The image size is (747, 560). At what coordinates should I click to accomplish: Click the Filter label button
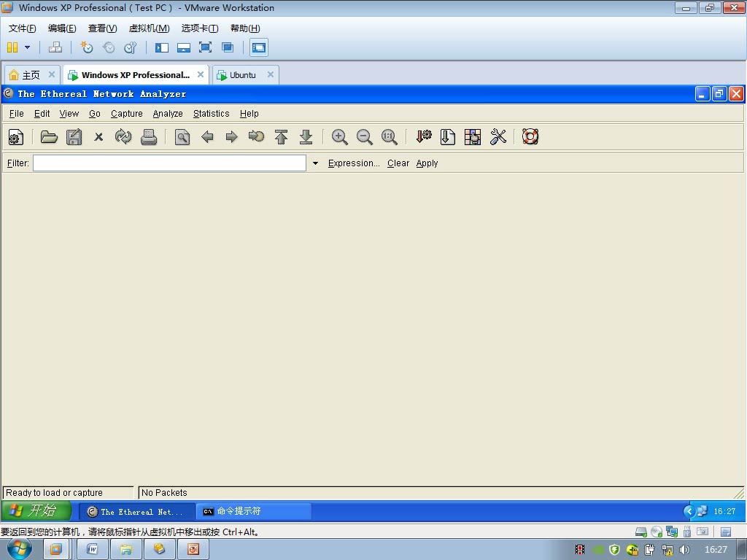pos(18,163)
